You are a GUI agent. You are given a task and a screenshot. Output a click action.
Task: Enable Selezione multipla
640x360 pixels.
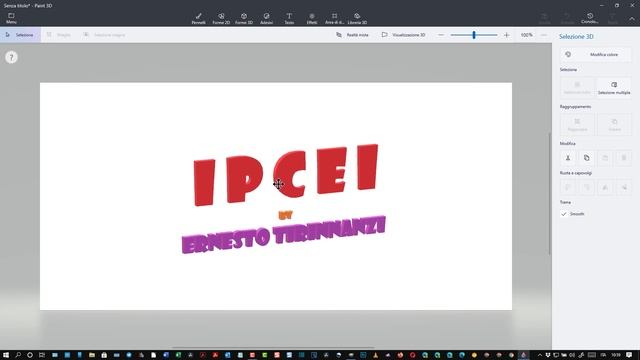[x=614, y=88]
